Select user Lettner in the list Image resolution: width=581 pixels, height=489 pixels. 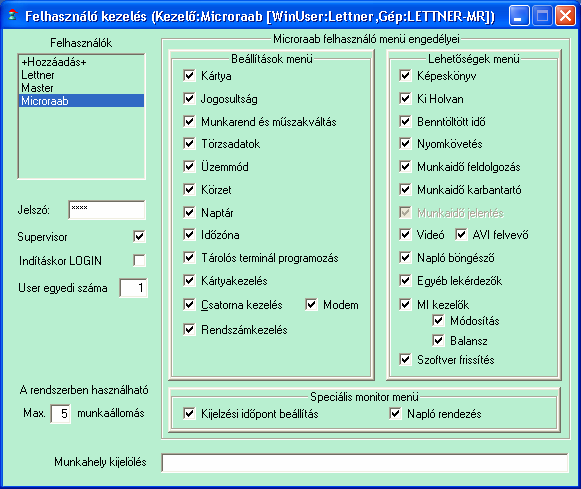click(x=81, y=75)
